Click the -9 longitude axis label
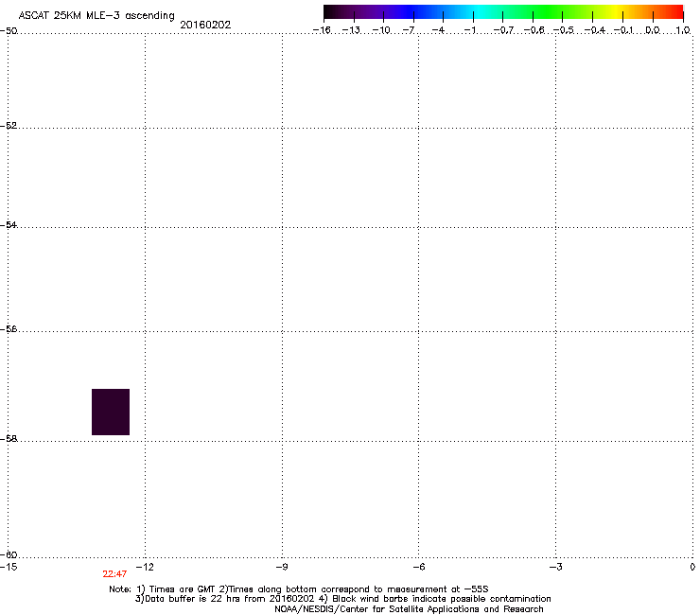700x615 pixels. 281,567
